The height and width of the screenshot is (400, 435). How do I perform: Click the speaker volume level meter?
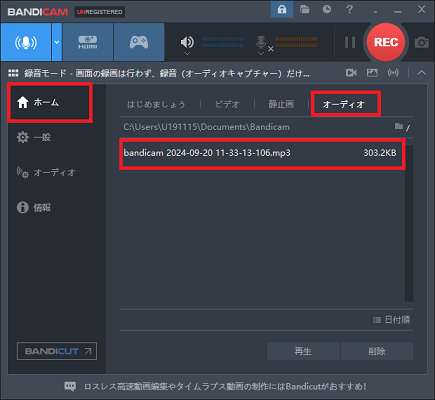click(223, 42)
